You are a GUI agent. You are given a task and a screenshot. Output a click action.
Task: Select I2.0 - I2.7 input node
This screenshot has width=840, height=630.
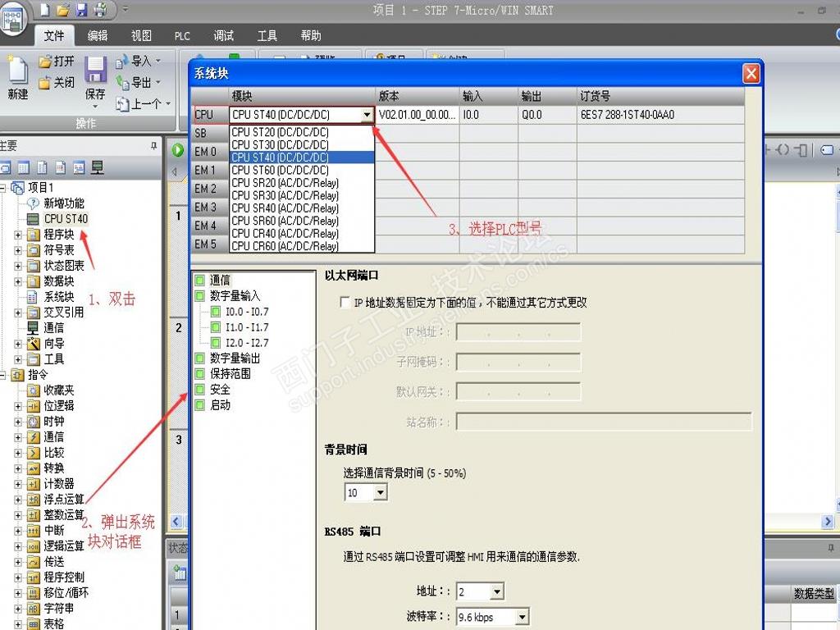[x=247, y=343]
